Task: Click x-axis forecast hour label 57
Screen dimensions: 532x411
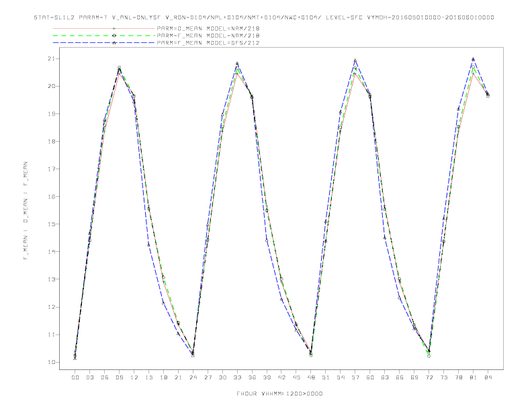Action: (x=355, y=377)
